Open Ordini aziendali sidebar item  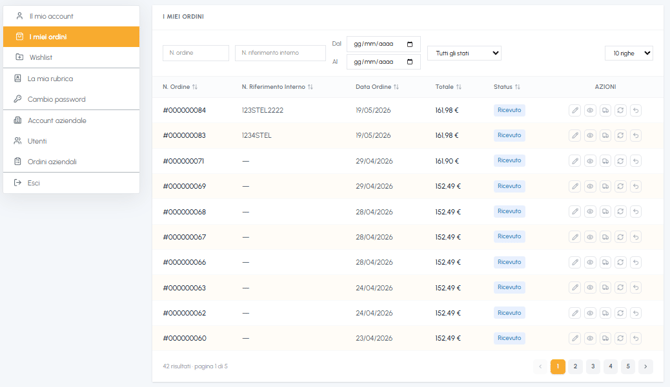tap(71, 161)
